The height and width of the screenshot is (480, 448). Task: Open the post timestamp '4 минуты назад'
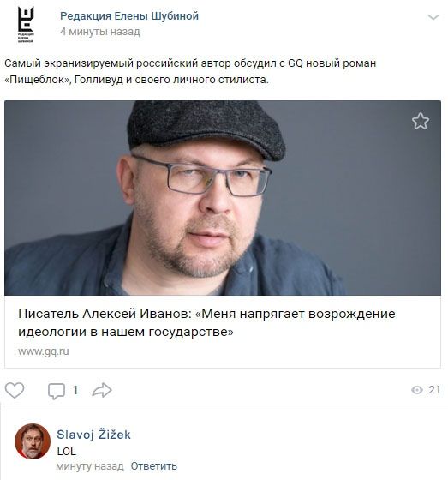point(100,32)
